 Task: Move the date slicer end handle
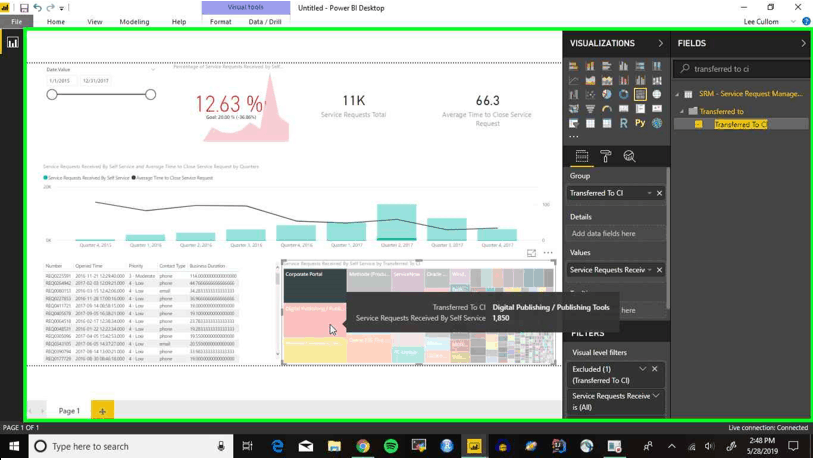[x=150, y=95]
